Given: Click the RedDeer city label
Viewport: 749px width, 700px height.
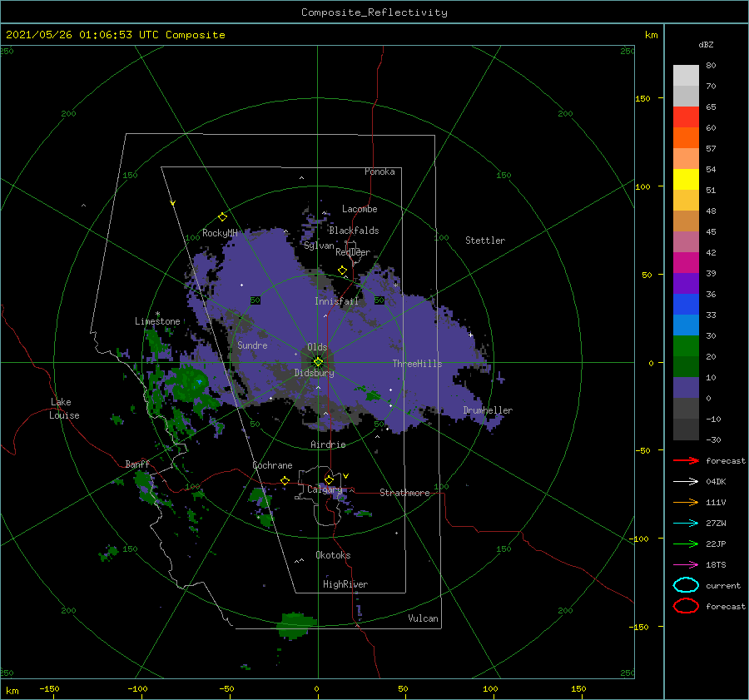Looking at the screenshot, I should 353,252.
